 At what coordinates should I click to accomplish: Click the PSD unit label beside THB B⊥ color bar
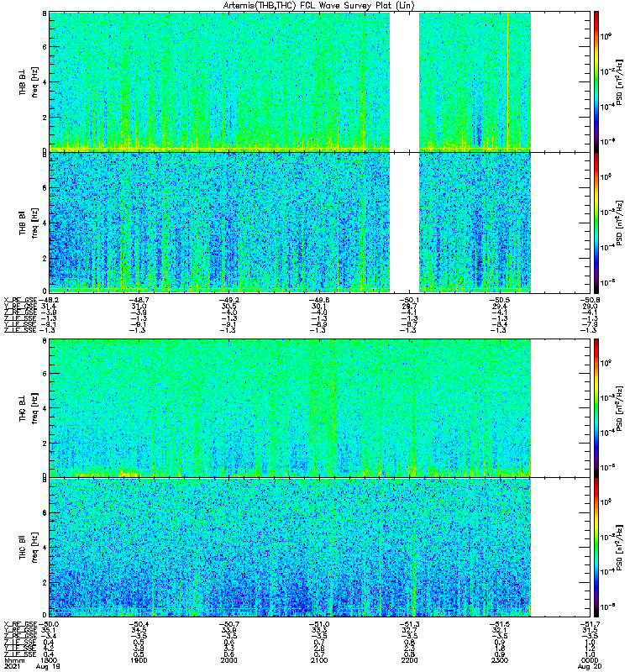click(619, 82)
